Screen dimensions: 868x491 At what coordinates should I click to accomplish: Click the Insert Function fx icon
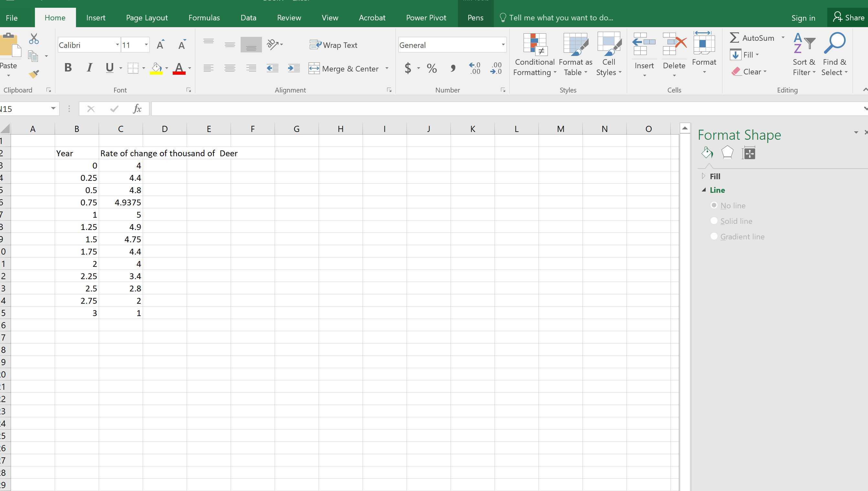(137, 109)
